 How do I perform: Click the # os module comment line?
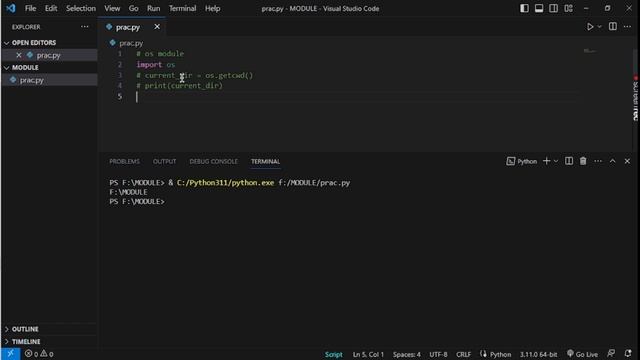click(160, 54)
